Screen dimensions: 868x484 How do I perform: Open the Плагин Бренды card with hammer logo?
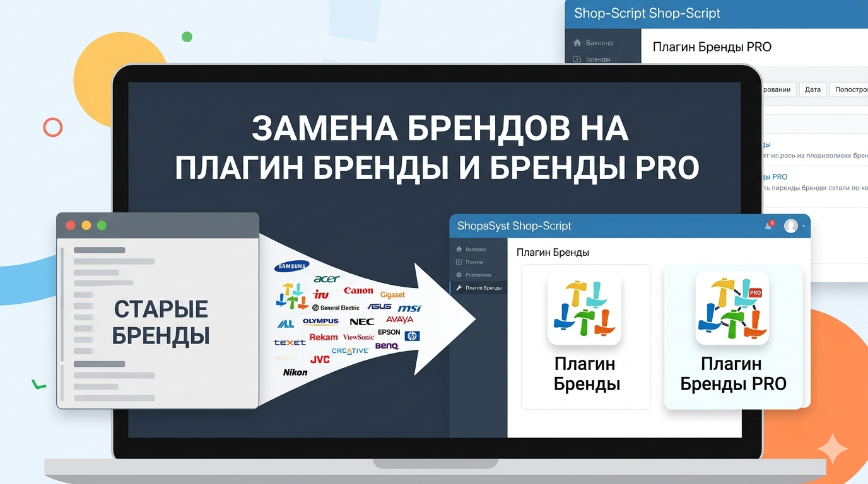585,337
